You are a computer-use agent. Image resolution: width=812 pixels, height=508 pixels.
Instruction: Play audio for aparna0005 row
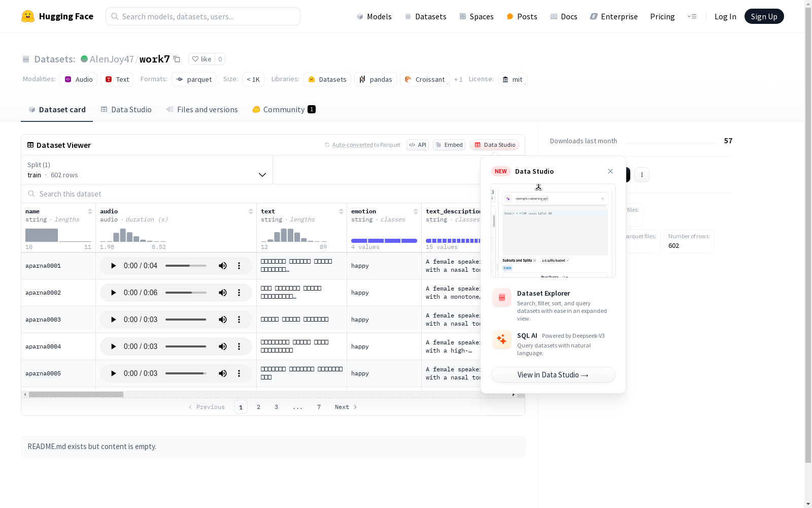(113, 373)
